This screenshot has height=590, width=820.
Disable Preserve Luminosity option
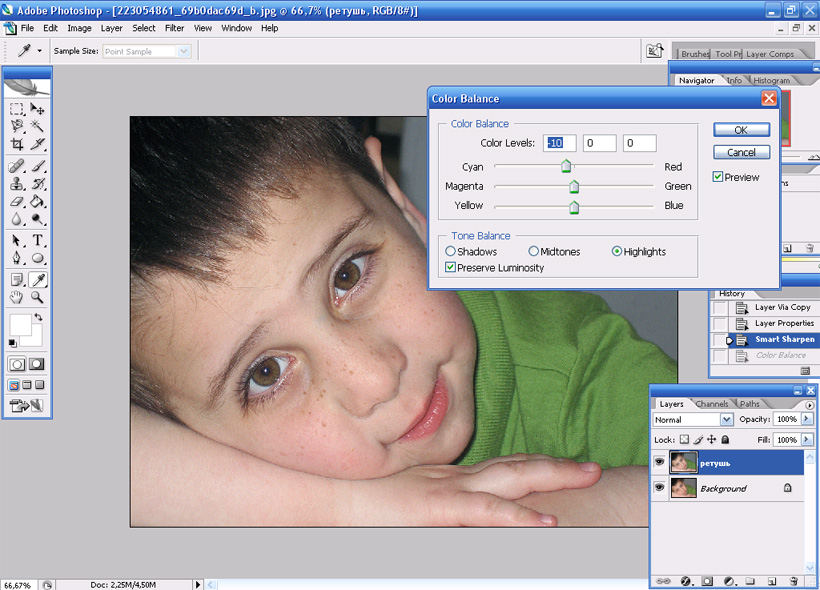[x=450, y=267]
